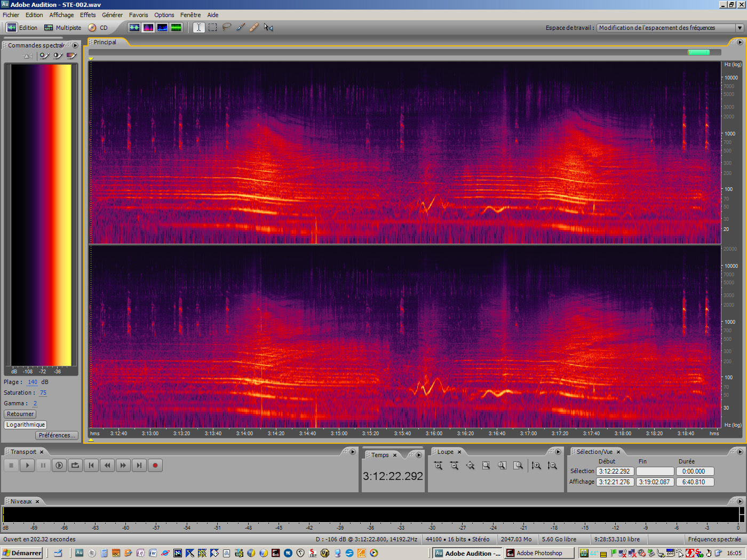Zoom in vertically using the Loupe panel
The image size is (747, 560).
click(536, 465)
